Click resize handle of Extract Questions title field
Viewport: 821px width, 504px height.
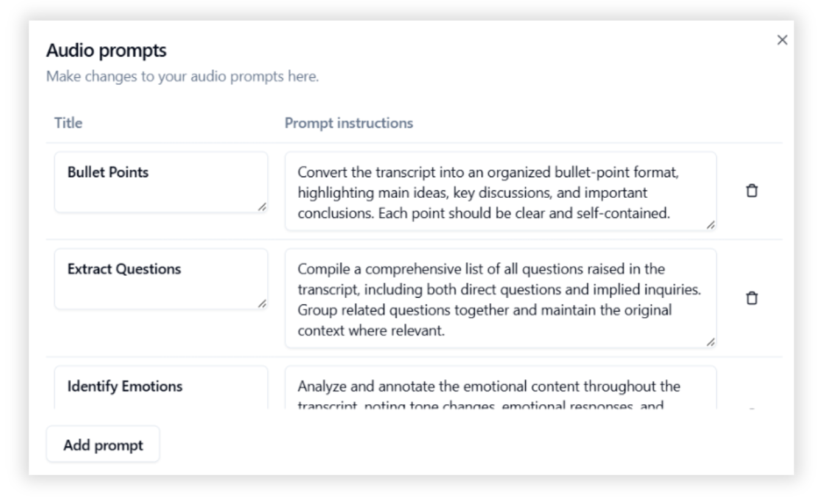click(262, 303)
